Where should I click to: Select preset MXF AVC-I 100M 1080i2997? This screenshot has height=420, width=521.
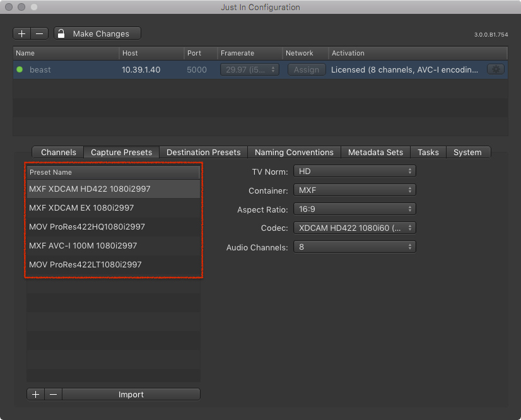tap(114, 245)
